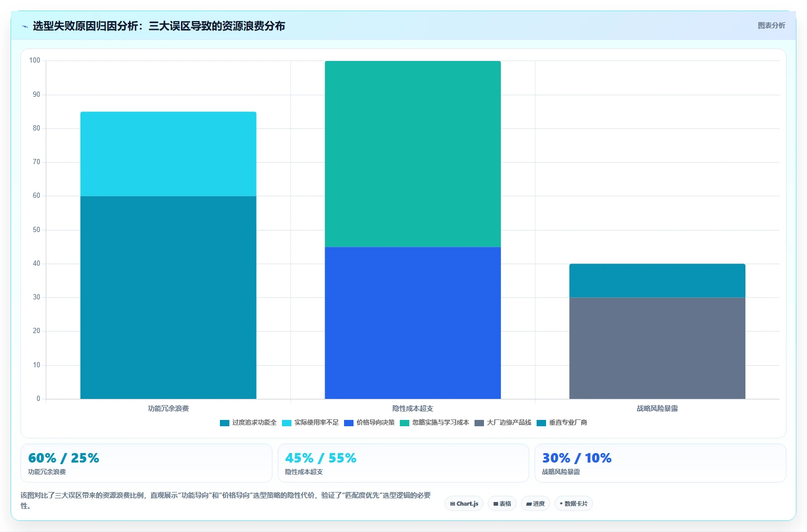
Task: Click the light cyan top segment of 功能冗余浪费 bar
Action: click(x=168, y=154)
